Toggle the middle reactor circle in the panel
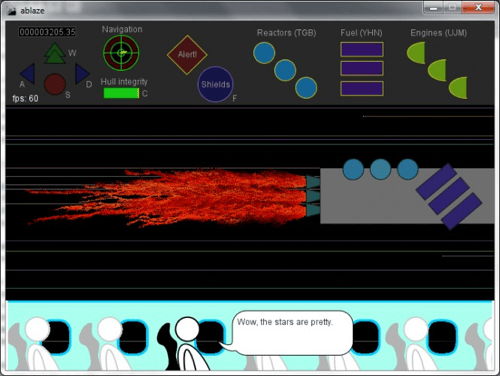Screen dimensions: 500x376 click(285, 70)
